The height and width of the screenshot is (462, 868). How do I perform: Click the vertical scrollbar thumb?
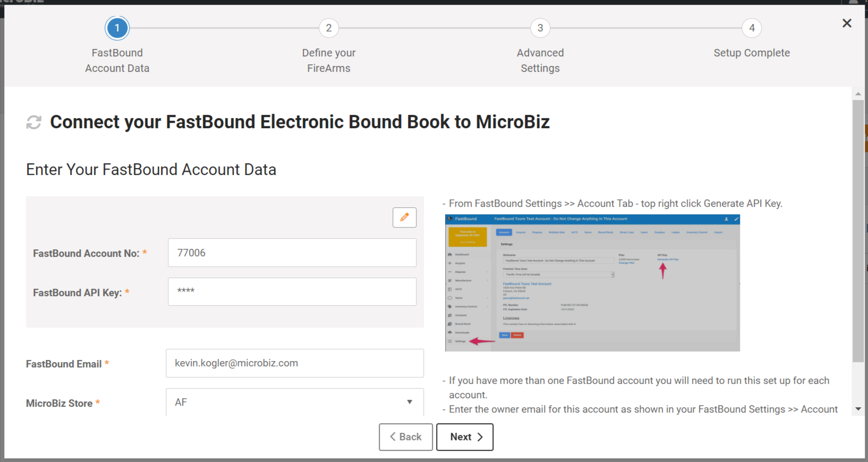(x=858, y=231)
